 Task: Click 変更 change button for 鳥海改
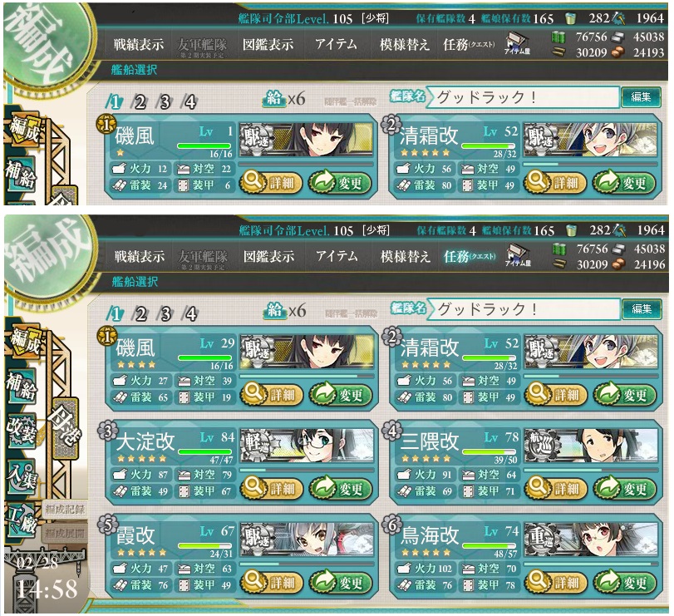[625, 582]
